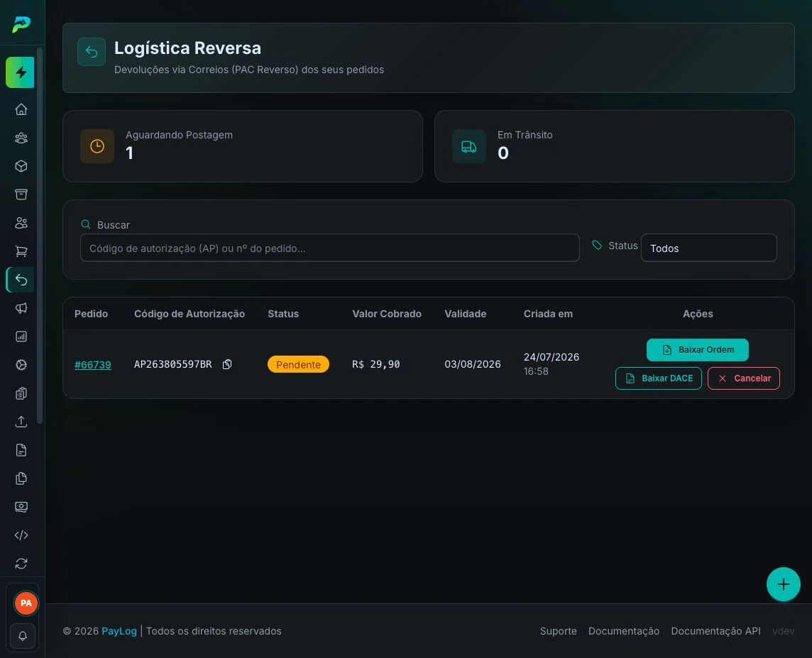Image resolution: width=812 pixels, height=658 pixels.
Task: Open the PA user avatar
Action: (26, 603)
